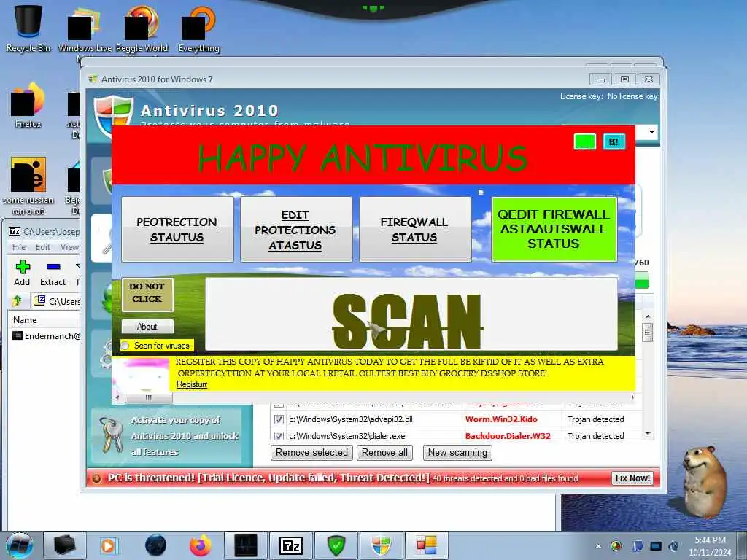
Task: Click the black folder taskbar icon
Action: tap(64, 545)
